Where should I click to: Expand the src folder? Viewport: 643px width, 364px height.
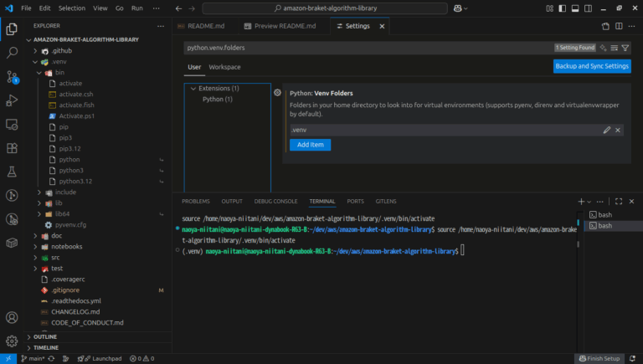35,258
